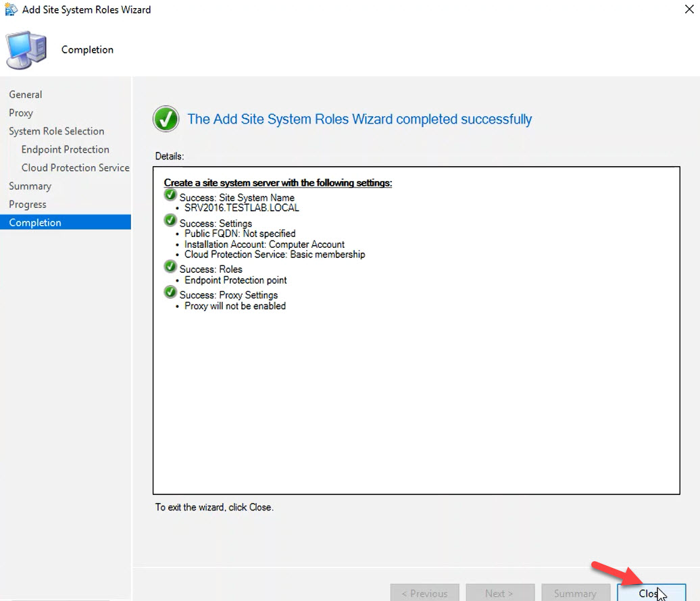Image resolution: width=700 pixels, height=601 pixels.
Task: Click the green check beside Success: Proxy Settings
Action: tap(170, 292)
